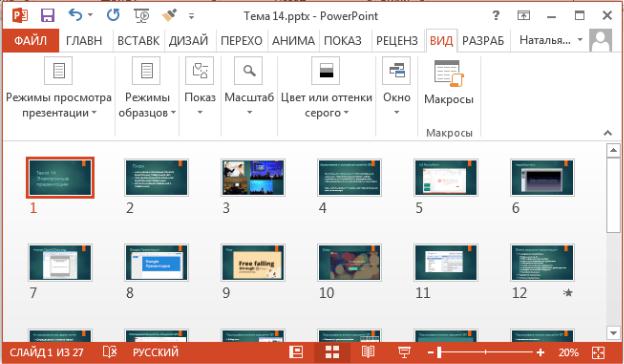Screen dimensions: 624x364
Task: Click the animation star under slide 12
Action: point(568,293)
